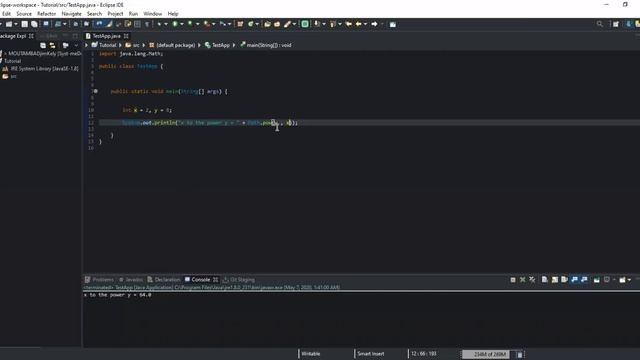The image size is (640, 360).
Task: Click the Save icon in toolbar
Action: tap(25, 24)
